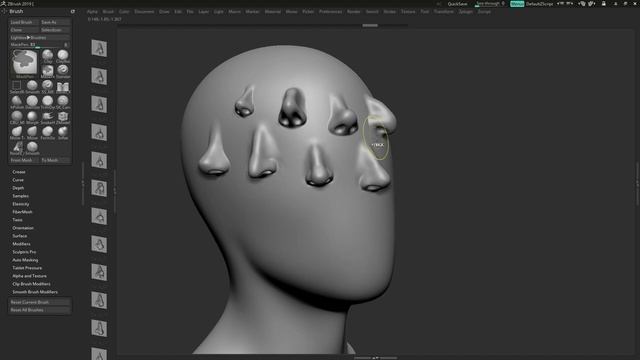Viewport: 640px width, 360px height.
Task: Select the Inflat brush
Action: tap(63, 133)
